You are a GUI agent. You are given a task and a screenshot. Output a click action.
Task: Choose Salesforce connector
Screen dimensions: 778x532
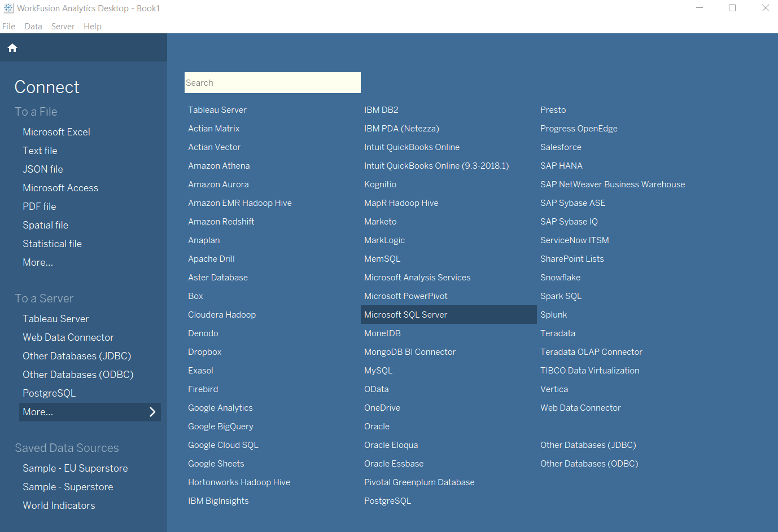(561, 147)
